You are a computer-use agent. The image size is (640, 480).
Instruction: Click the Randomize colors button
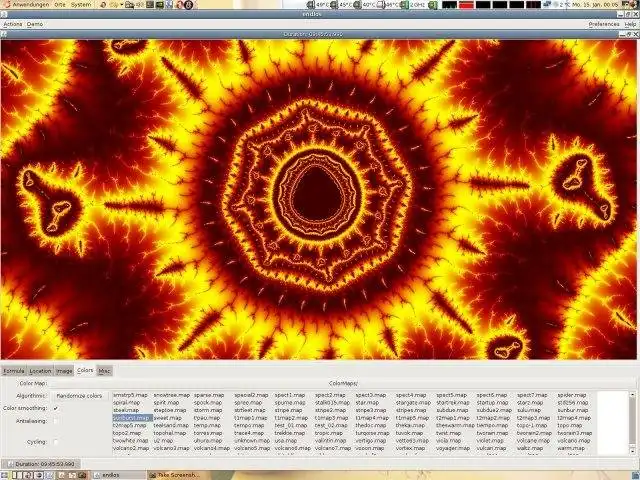tap(79, 396)
